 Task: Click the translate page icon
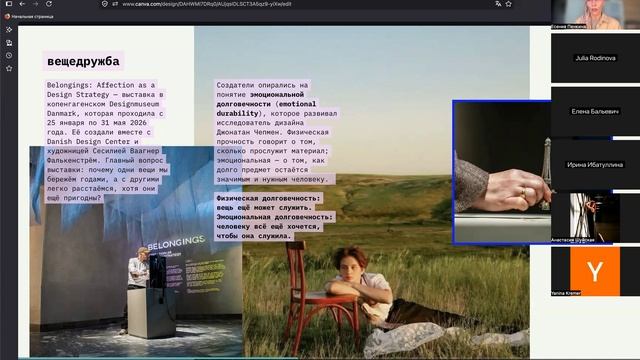click(x=498, y=4)
